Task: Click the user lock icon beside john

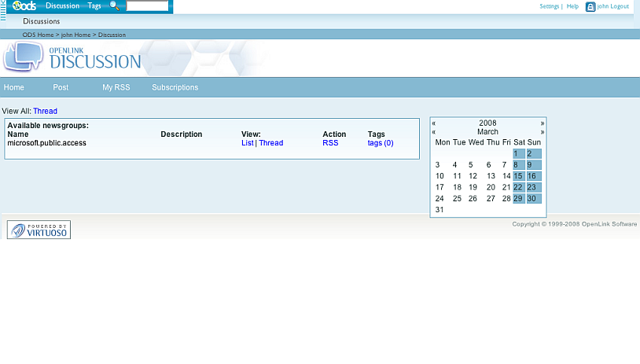Action: click(x=590, y=6)
